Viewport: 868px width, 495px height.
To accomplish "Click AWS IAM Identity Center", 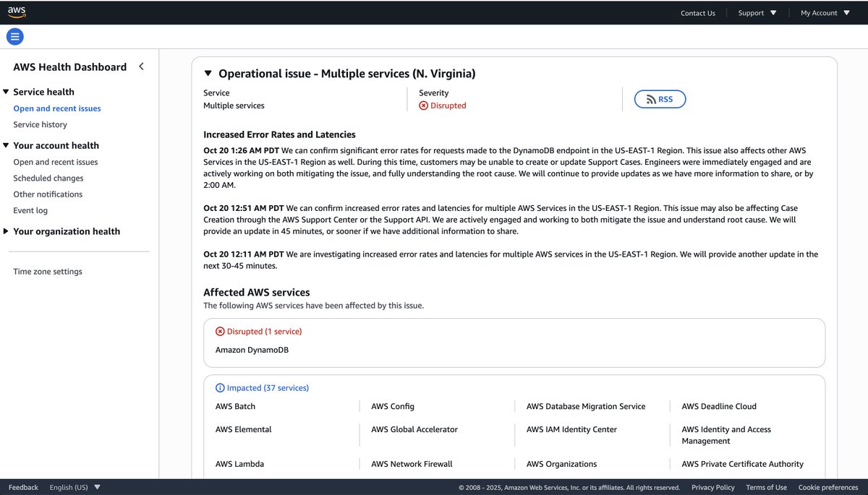I will pyautogui.click(x=571, y=429).
